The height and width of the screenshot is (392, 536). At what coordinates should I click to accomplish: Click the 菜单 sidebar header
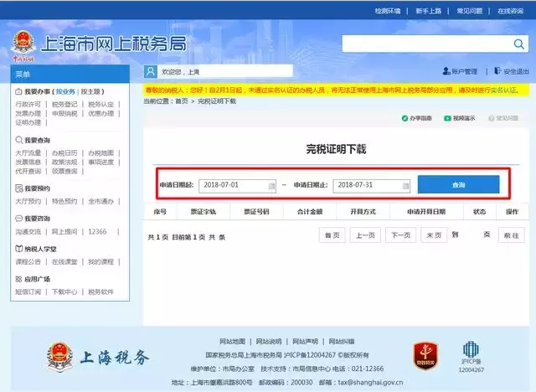[70, 74]
